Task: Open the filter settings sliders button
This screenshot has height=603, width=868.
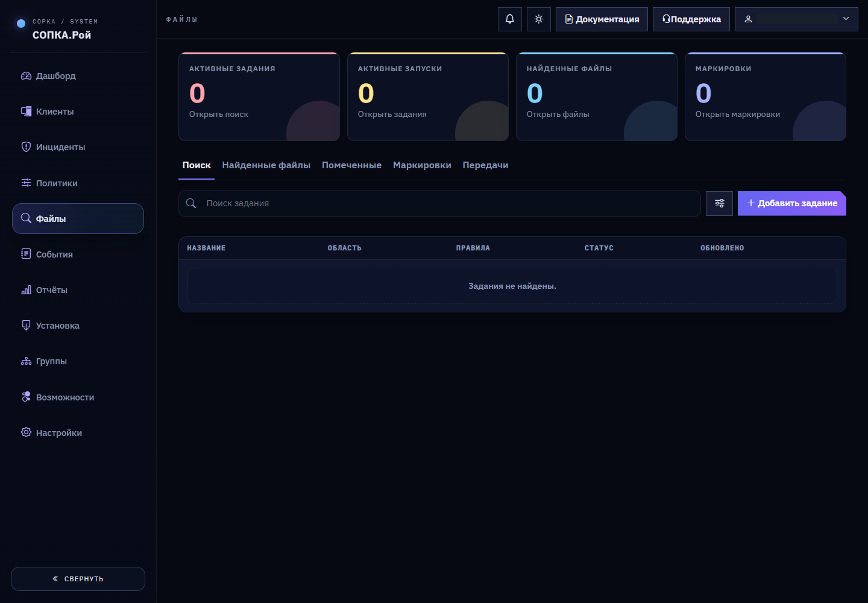Action: (x=719, y=203)
